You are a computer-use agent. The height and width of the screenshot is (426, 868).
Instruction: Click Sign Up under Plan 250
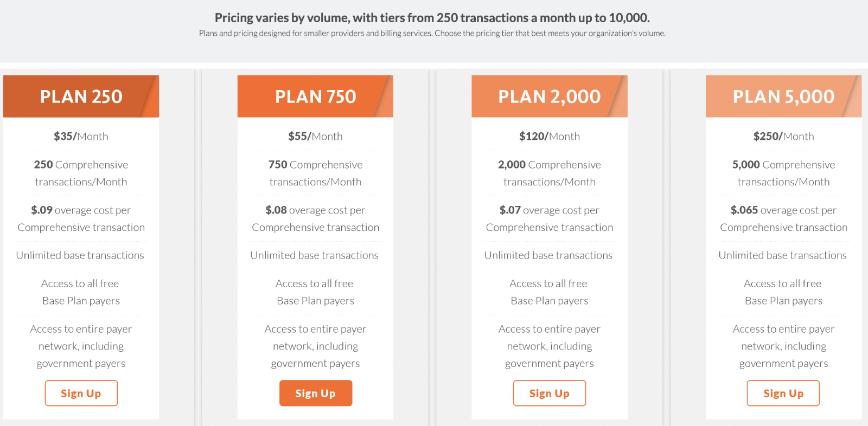81,393
